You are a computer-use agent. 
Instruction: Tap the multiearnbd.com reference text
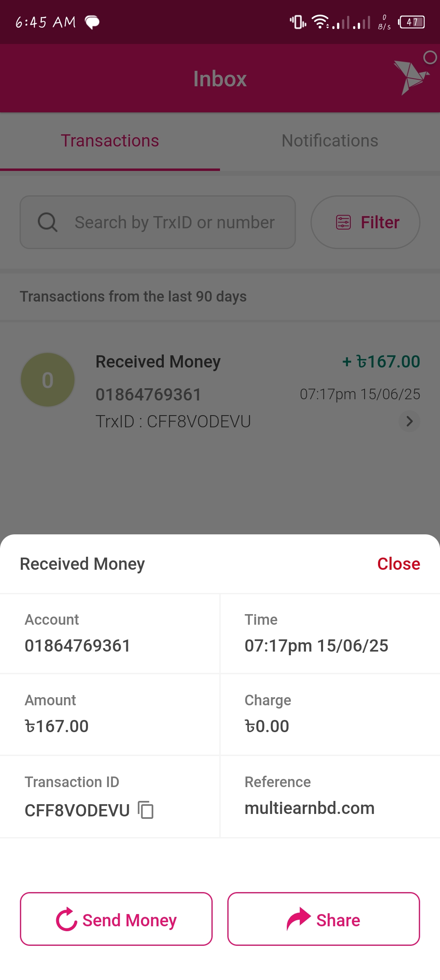click(x=310, y=808)
